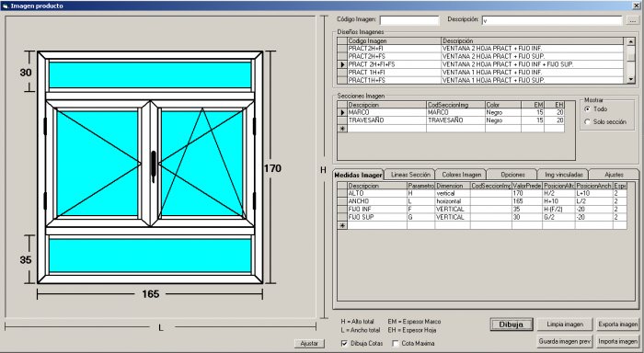Click Importa imagen button
This screenshot has height=353, width=644.
click(617, 341)
